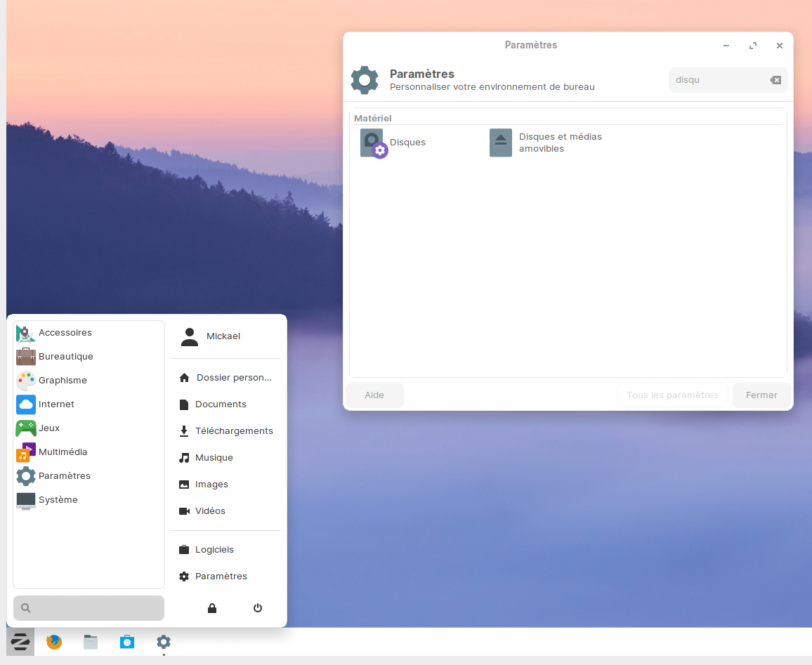Open the Software store taskbar icon

coord(127,642)
